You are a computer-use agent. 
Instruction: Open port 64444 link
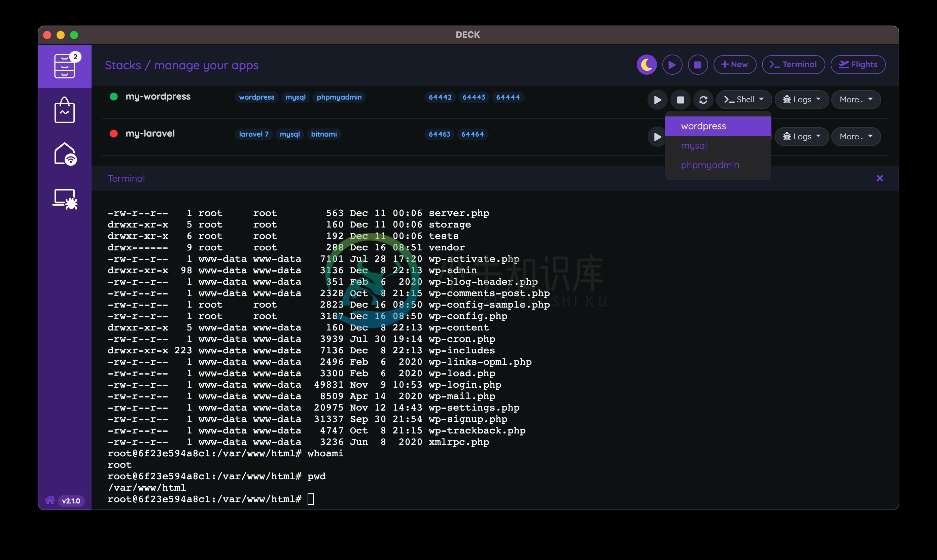coord(508,97)
